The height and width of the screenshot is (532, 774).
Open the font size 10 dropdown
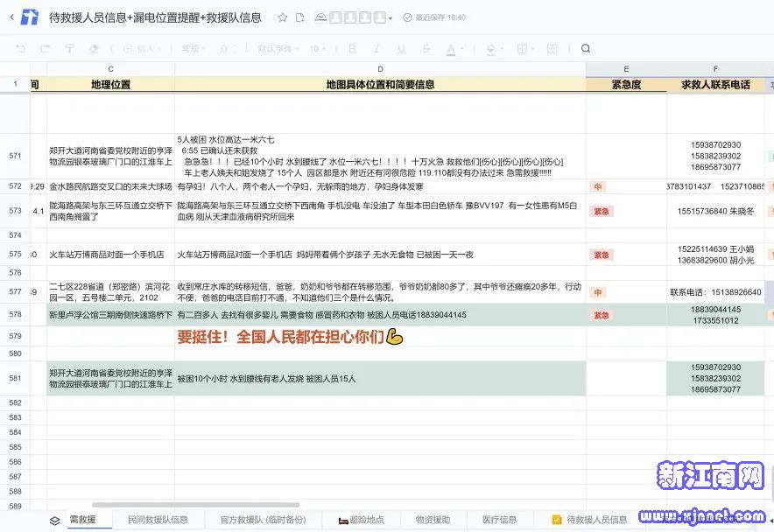pyautogui.click(x=318, y=48)
